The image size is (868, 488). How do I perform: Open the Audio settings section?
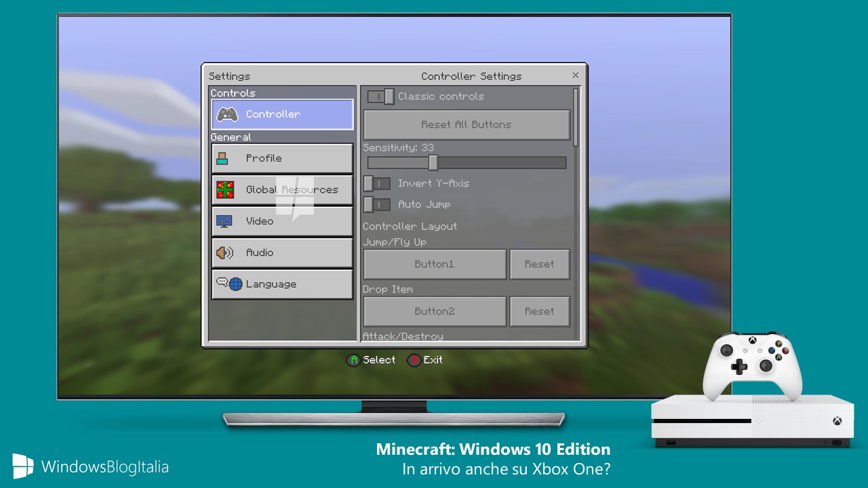[282, 253]
